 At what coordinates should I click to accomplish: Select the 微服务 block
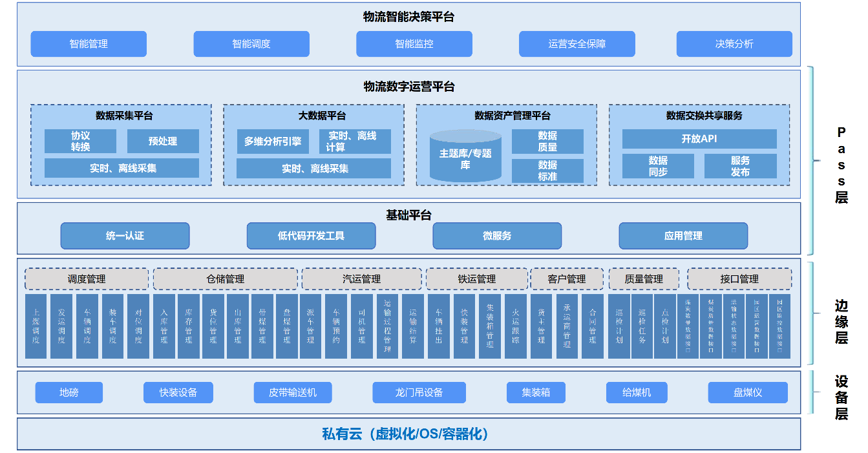496,236
